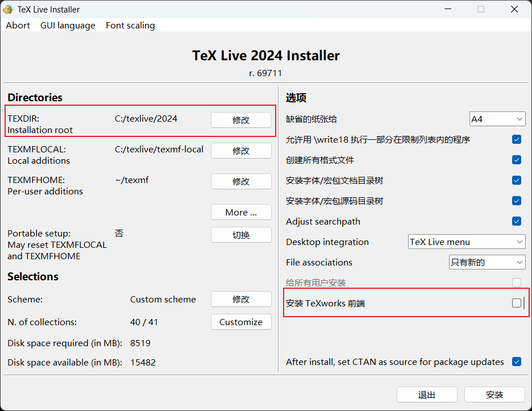
Task: Click the 退出 button
Action: (427, 395)
